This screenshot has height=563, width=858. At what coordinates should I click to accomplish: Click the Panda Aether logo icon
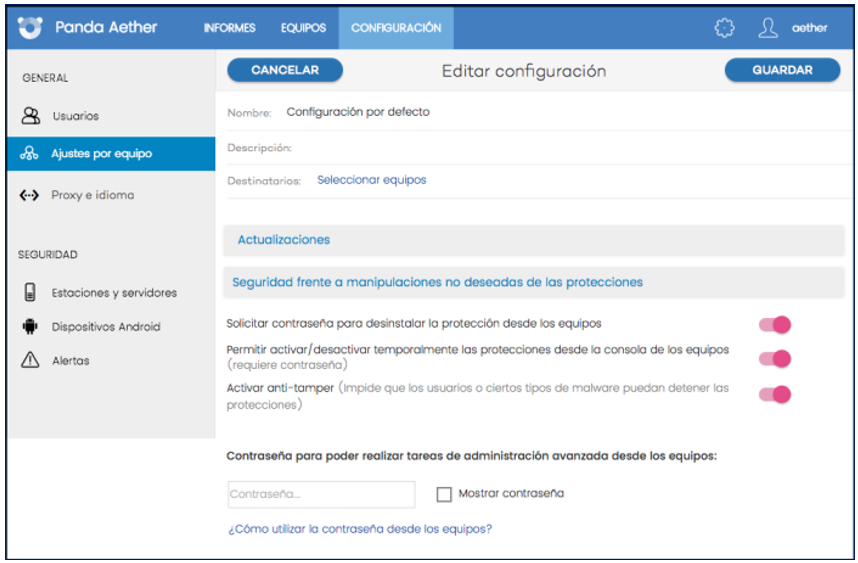30,27
